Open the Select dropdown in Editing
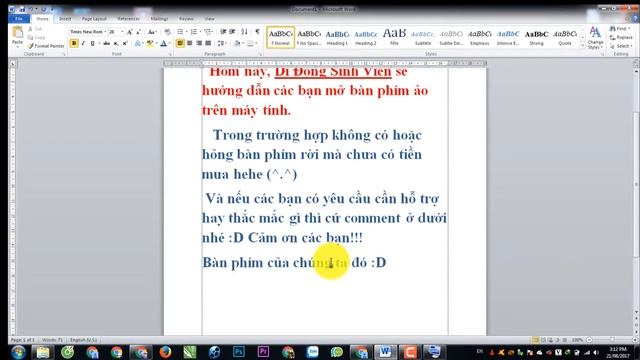This screenshot has width=640, height=360. pos(621,46)
